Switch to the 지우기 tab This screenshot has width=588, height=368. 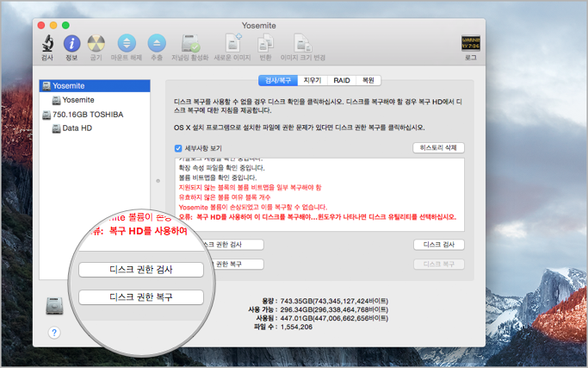click(313, 80)
